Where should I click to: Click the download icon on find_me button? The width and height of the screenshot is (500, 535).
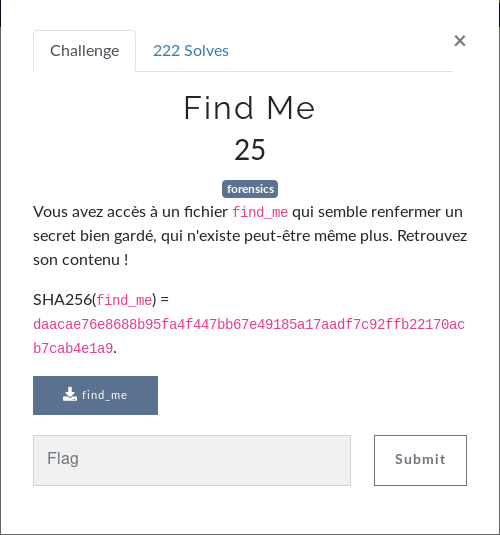click(70, 394)
